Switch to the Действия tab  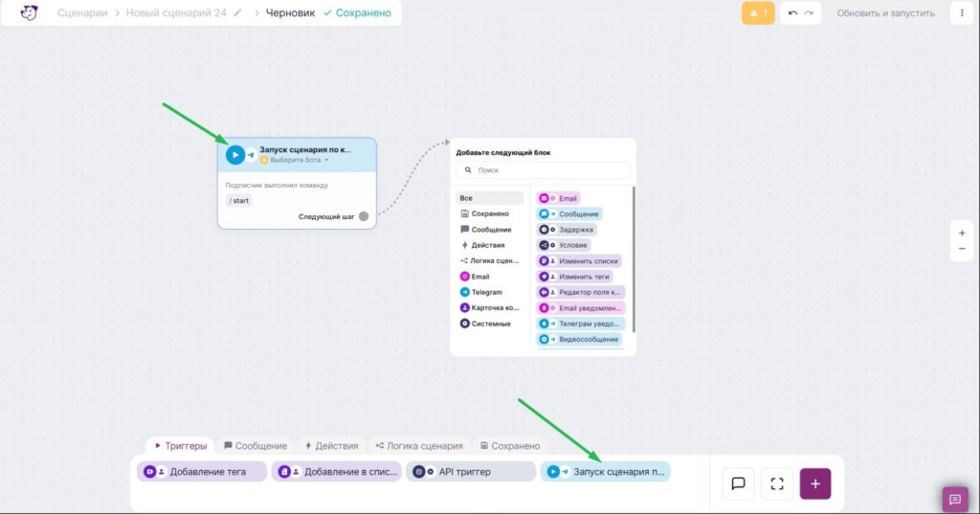pos(331,446)
